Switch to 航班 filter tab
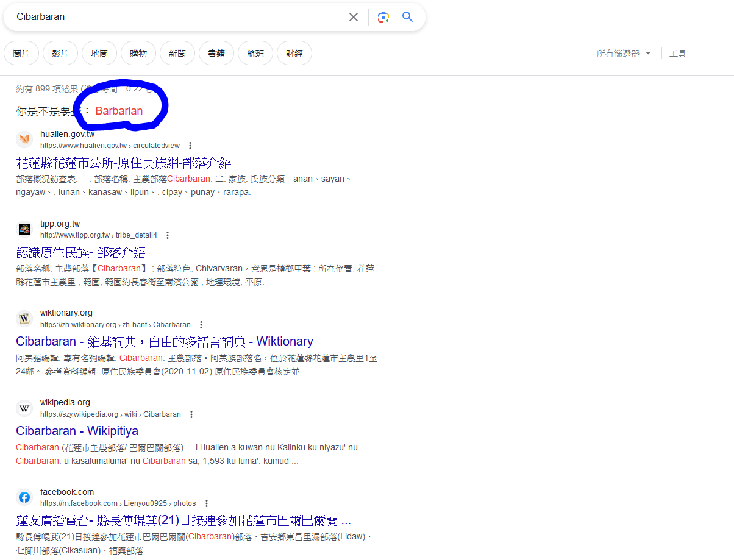The height and width of the screenshot is (560, 734). [255, 54]
